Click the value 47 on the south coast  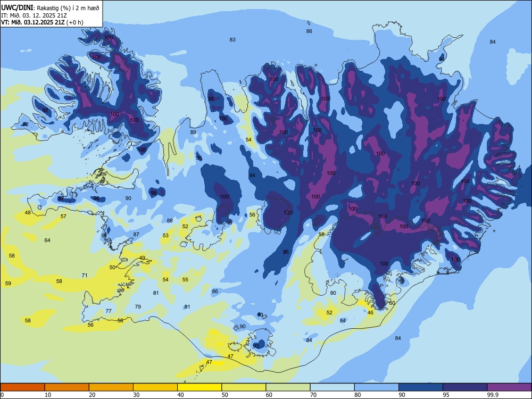[x=230, y=356]
